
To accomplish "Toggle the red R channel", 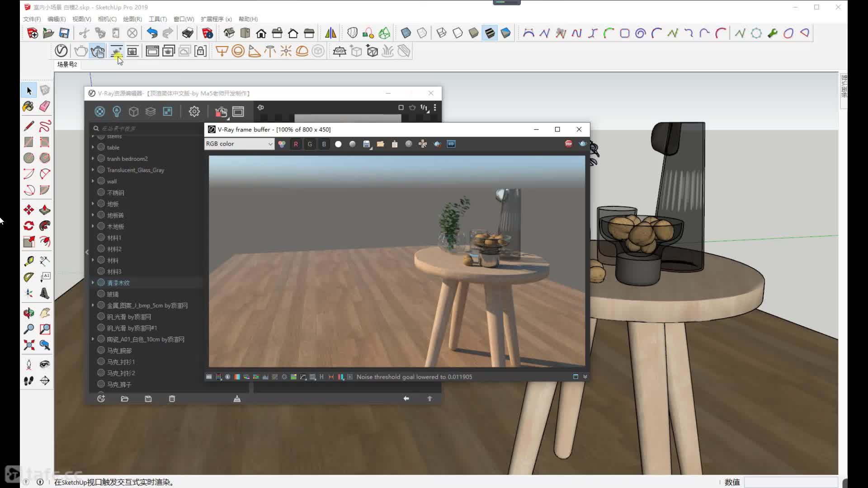I will (296, 144).
